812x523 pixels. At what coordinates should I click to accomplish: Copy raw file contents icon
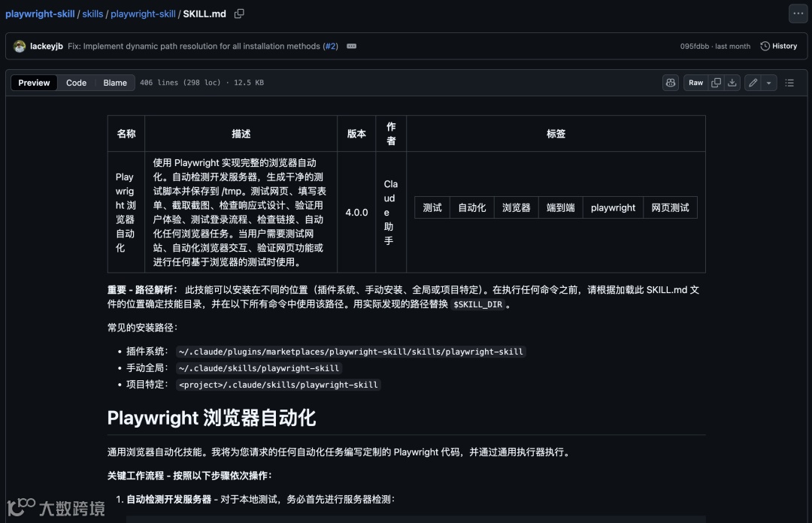pyautogui.click(x=716, y=83)
